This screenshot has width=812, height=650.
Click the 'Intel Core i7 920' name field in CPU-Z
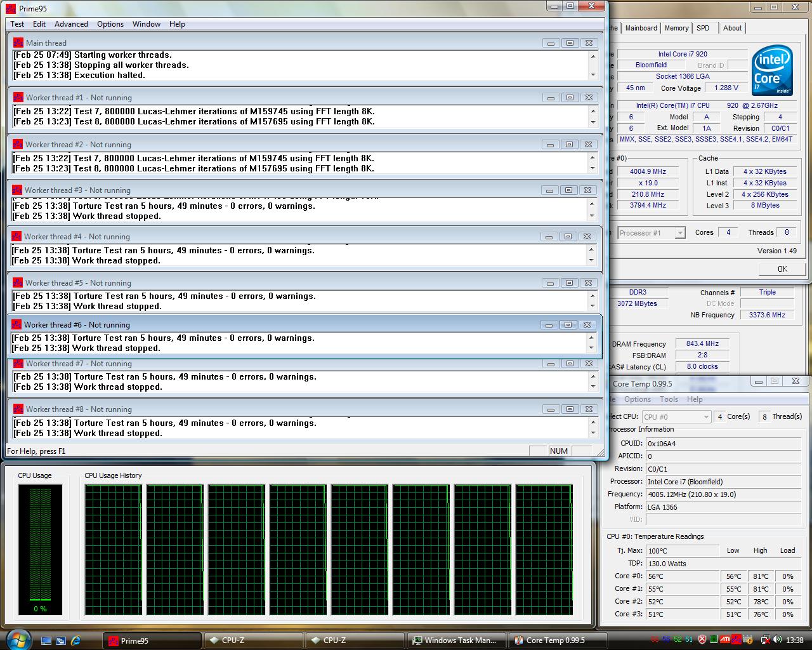pos(683,54)
